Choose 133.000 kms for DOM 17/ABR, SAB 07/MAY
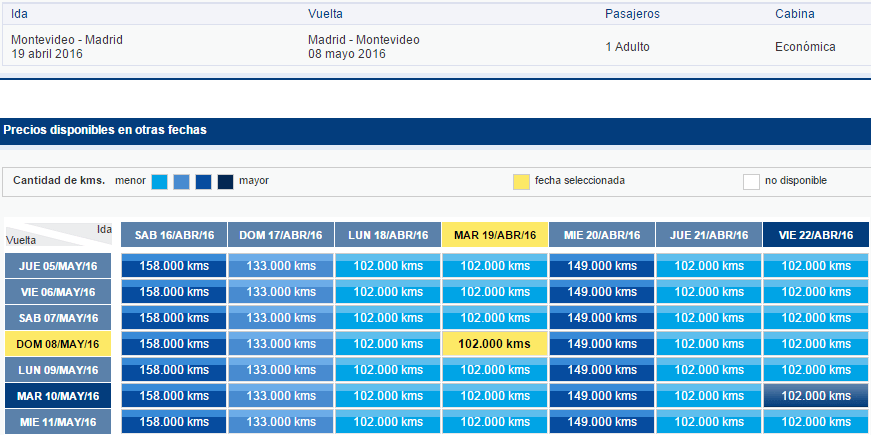The height and width of the screenshot is (435, 871). (281, 318)
